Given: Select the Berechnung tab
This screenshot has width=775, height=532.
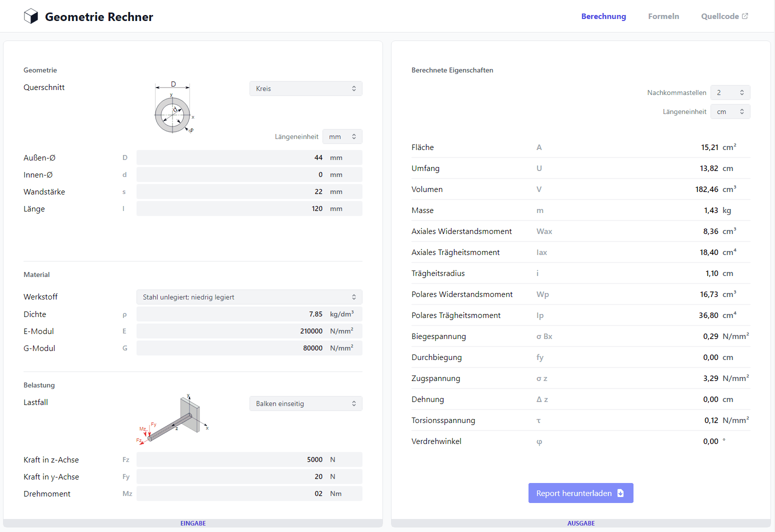Looking at the screenshot, I should pyautogui.click(x=603, y=16).
